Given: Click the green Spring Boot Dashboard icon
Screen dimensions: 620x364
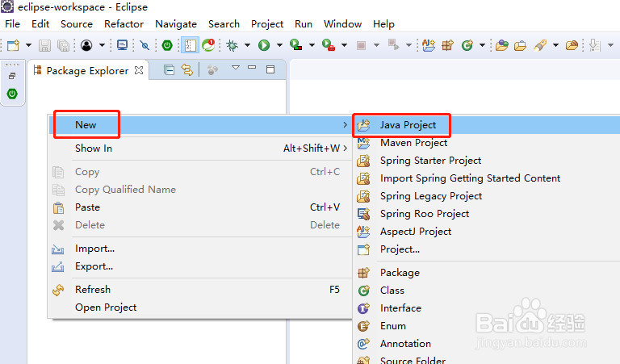Looking at the screenshot, I should click(167, 45).
